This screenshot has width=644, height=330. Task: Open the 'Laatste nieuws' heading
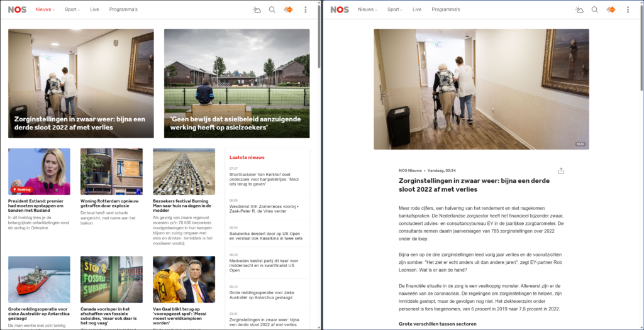click(x=247, y=157)
